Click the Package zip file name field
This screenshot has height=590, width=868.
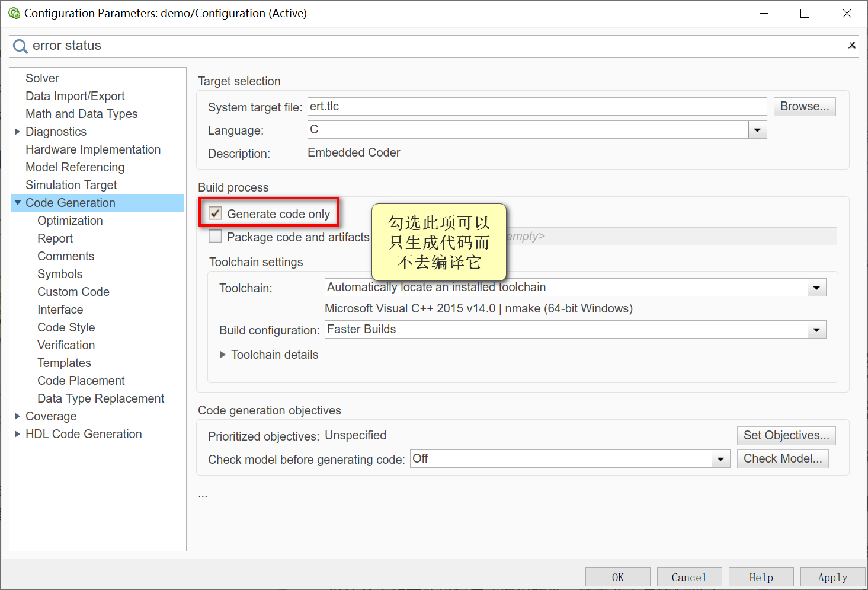click(x=671, y=236)
